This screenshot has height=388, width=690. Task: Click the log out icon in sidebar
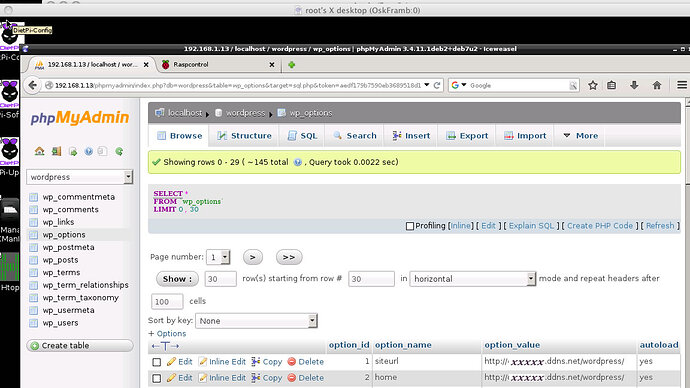[x=56, y=151]
